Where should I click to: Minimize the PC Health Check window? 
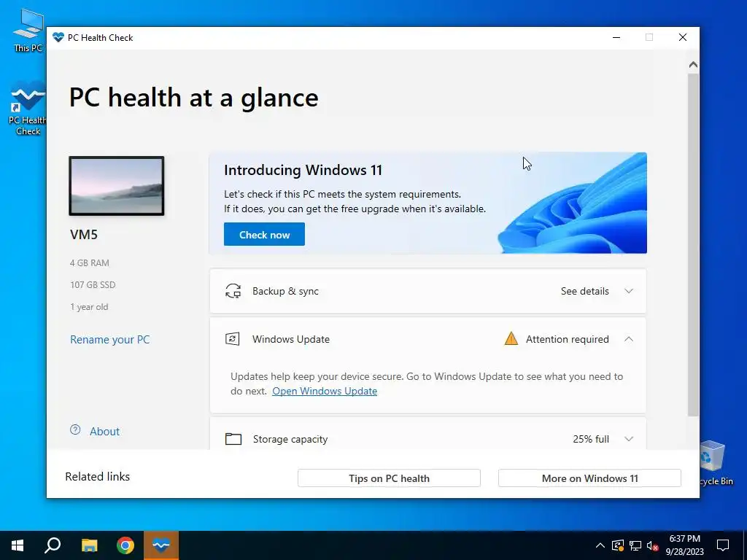616,38
